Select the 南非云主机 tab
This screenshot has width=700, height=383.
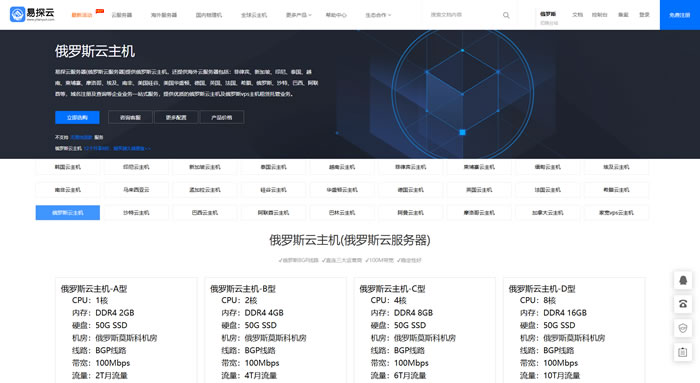pos(68,190)
